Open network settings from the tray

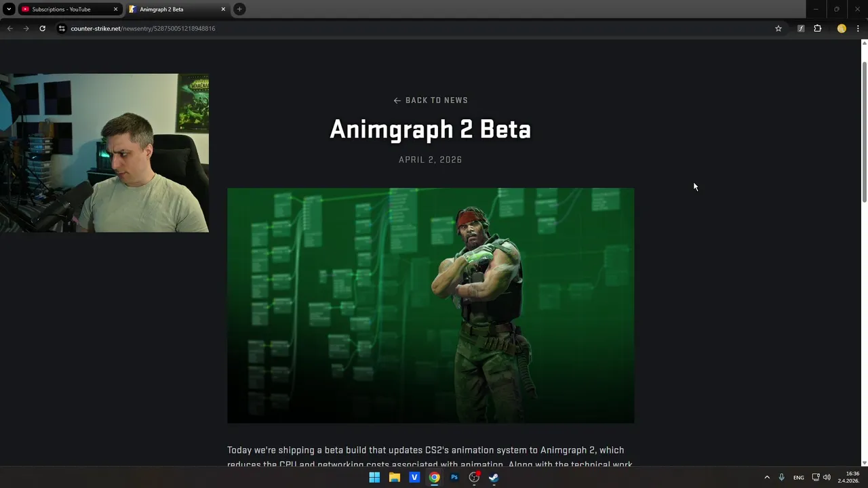816,477
